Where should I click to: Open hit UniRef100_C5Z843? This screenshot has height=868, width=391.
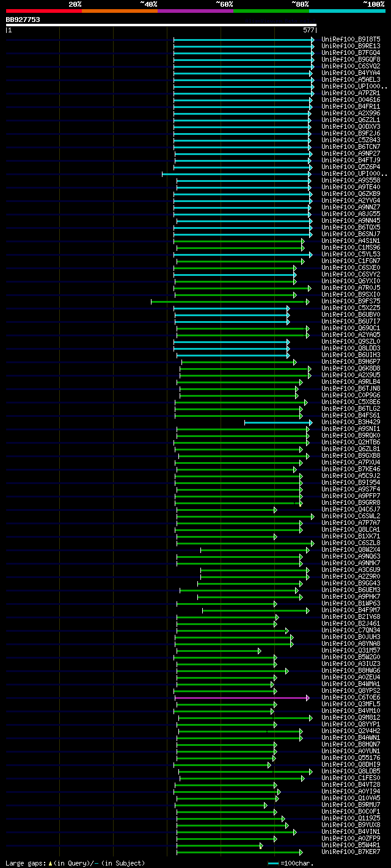click(x=351, y=140)
